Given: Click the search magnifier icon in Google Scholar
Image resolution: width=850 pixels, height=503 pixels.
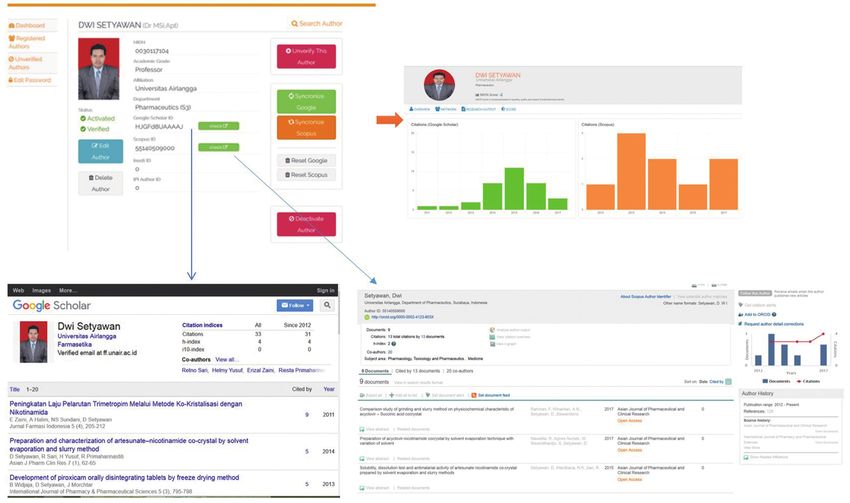Looking at the screenshot, I should [x=327, y=305].
